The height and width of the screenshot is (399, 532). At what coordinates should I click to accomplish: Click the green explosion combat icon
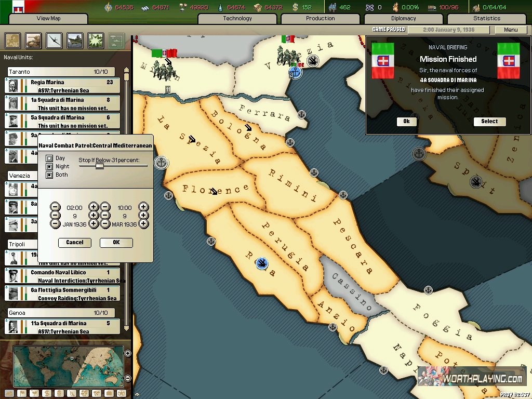click(96, 40)
